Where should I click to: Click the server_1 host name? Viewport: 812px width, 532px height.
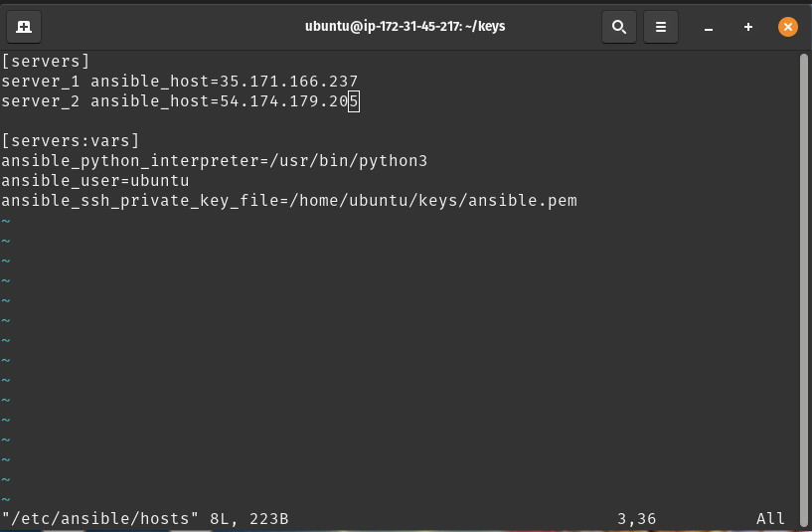[41, 82]
